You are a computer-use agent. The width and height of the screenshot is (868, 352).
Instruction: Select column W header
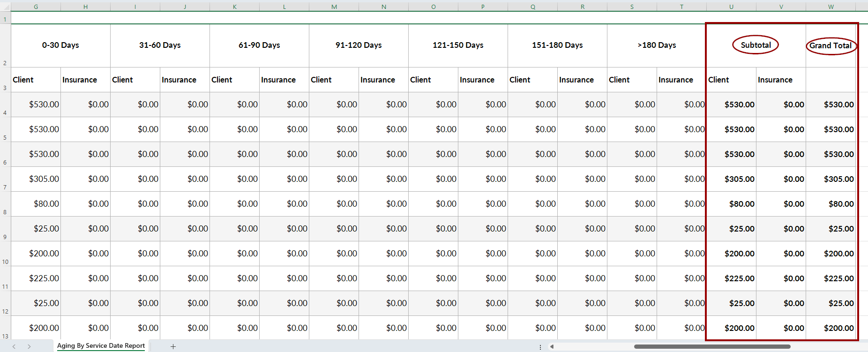click(831, 7)
